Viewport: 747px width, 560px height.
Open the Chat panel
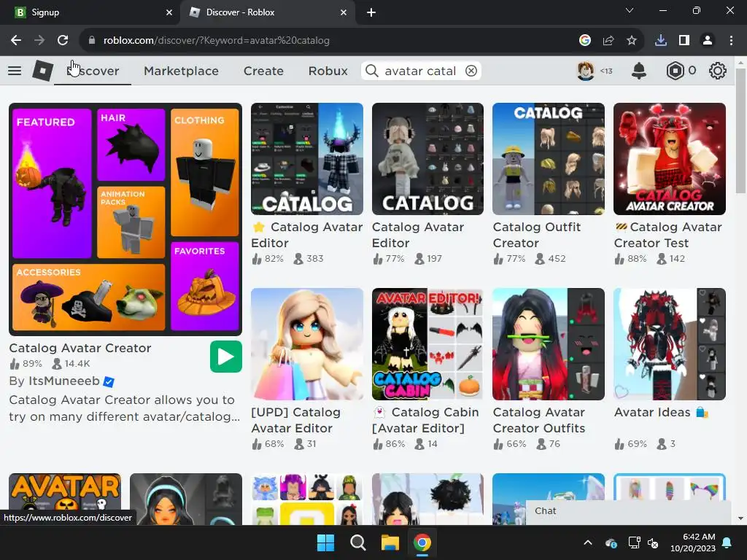[628, 511]
